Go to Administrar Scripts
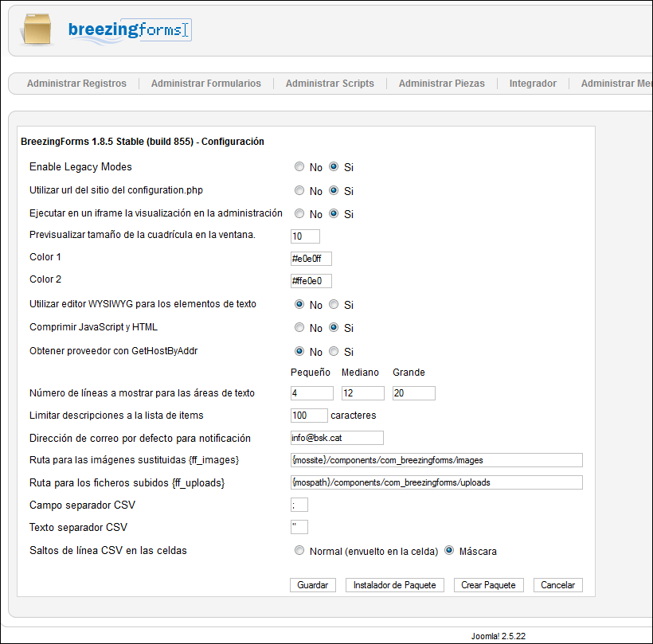The height and width of the screenshot is (644, 653). pyautogui.click(x=330, y=84)
